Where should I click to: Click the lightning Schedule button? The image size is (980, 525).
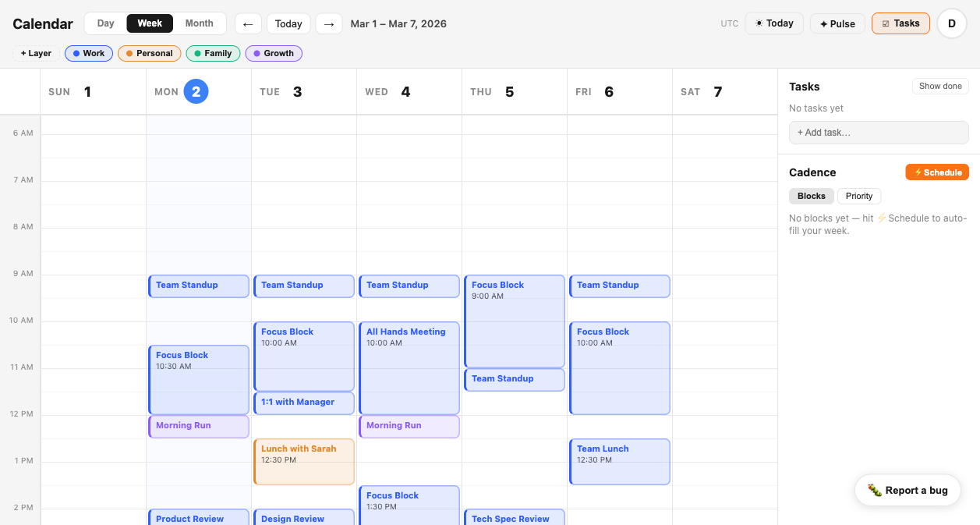(x=936, y=172)
